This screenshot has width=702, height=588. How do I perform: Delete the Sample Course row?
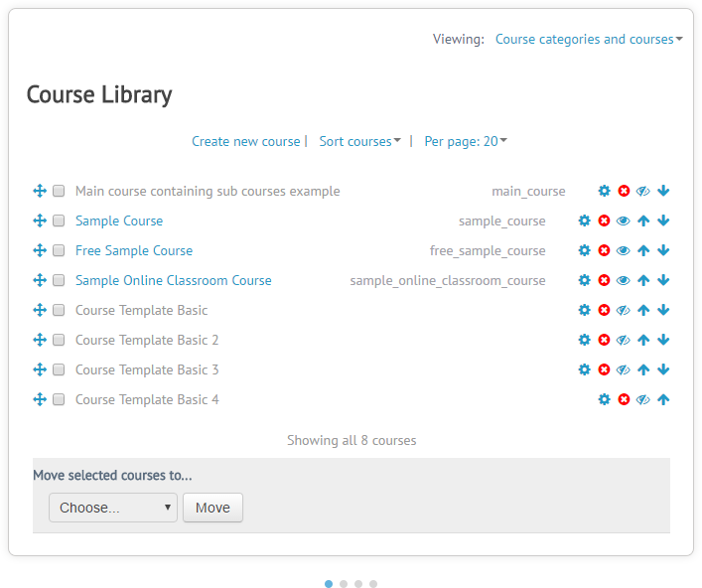(x=604, y=220)
